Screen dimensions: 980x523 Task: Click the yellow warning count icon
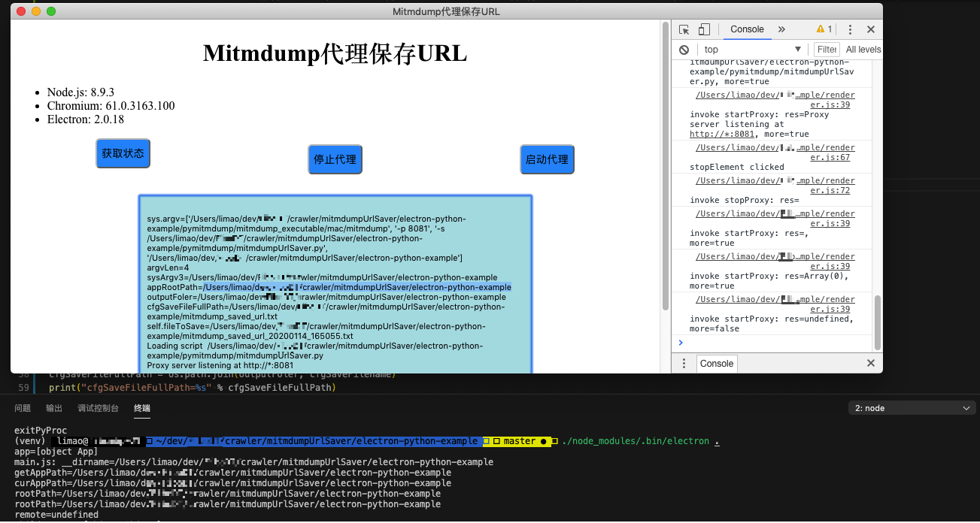[824, 29]
